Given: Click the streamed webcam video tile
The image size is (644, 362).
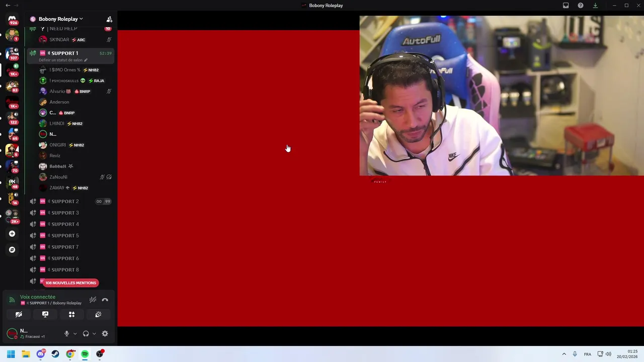Looking at the screenshot, I should tap(502, 96).
